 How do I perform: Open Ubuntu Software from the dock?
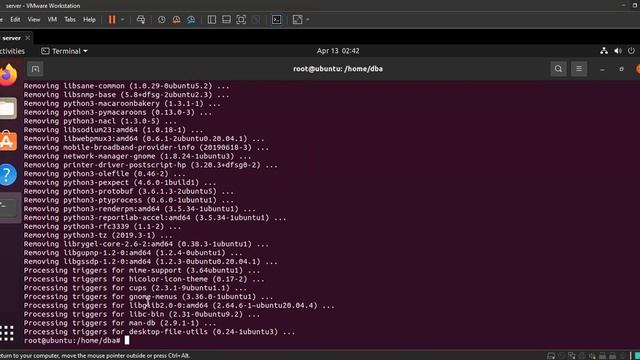point(8,141)
